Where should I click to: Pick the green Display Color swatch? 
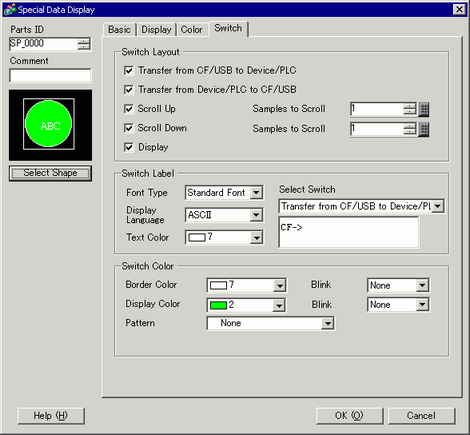coord(218,305)
